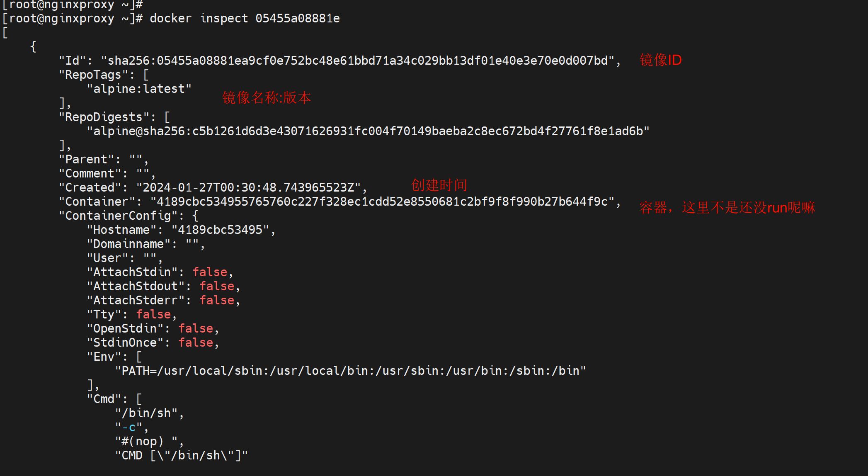
Task: Click the docker inspect command text
Action: pos(245,19)
